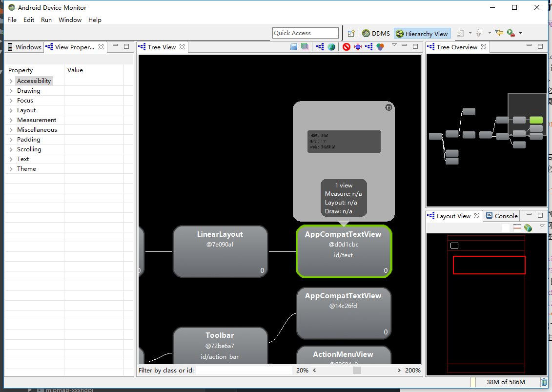This screenshot has width=552, height=392.
Task: Open the Layout View menu triangle
Action: click(x=542, y=226)
